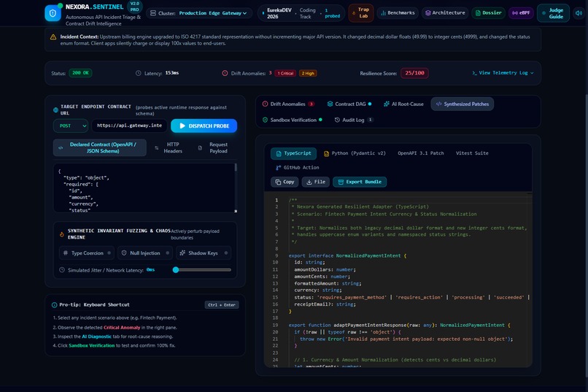Click the globe icon beside Target Endpoint Contract
The width and height of the screenshot is (588, 392).
click(x=55, y=110)
